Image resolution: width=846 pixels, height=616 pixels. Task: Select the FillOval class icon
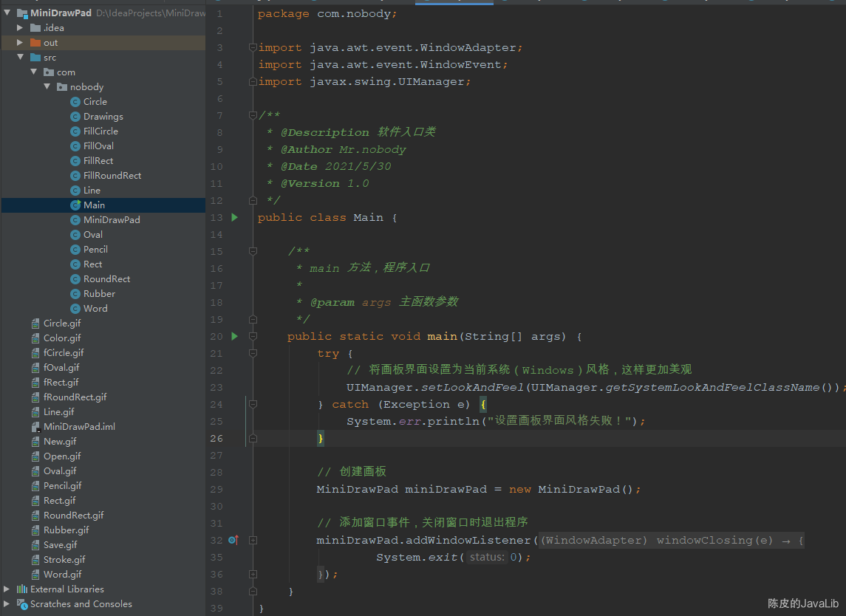tap(75, 146)
